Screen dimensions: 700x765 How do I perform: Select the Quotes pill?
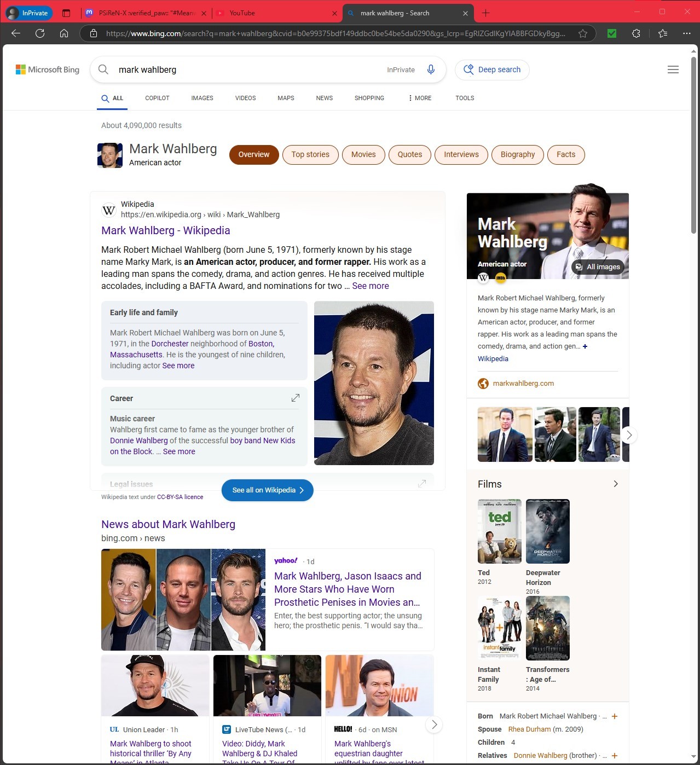click(410, 154)
